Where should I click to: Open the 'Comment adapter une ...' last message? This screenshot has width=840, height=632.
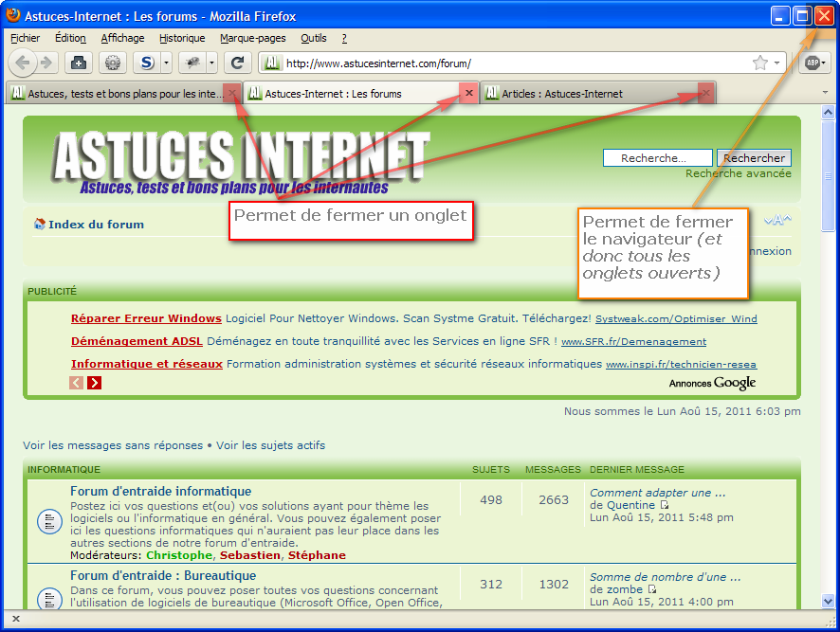click(x=658, y=493)
